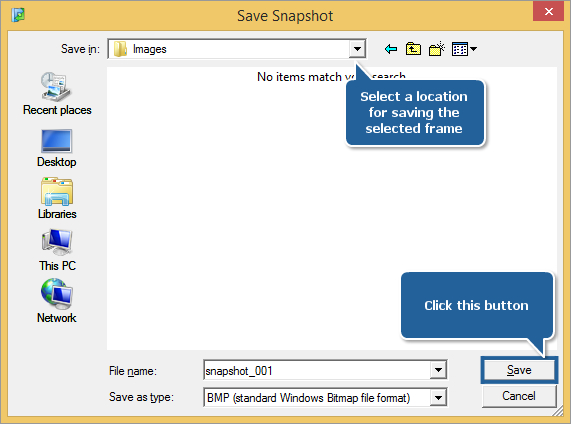The height and width of the screenshot is (424, 571).
Task: Go back using the blue arrow icon
Action: (391, 49)
